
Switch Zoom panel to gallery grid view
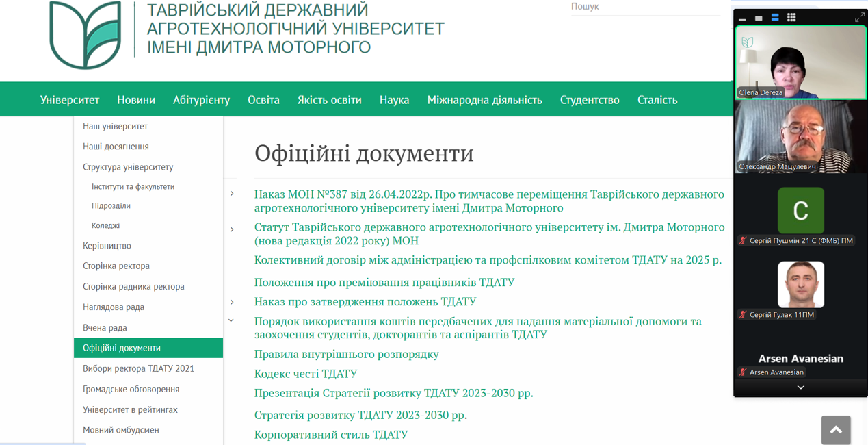[791, 18]
